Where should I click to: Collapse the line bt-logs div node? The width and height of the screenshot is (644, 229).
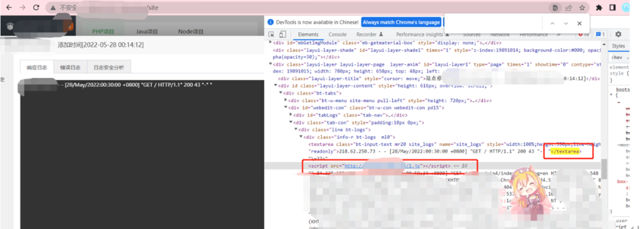(296, 129)
